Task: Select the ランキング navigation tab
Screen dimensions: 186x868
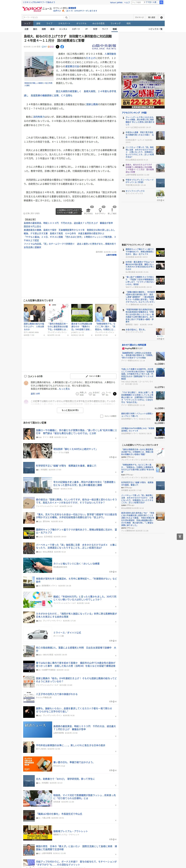Action: coord(115,24)
